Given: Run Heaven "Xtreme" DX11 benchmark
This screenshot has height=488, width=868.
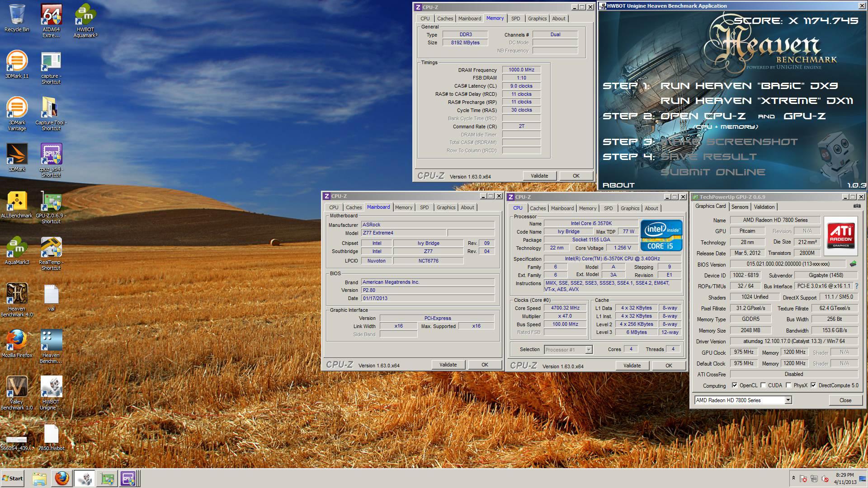Looking at the screenshot, I should click(757, 100).
